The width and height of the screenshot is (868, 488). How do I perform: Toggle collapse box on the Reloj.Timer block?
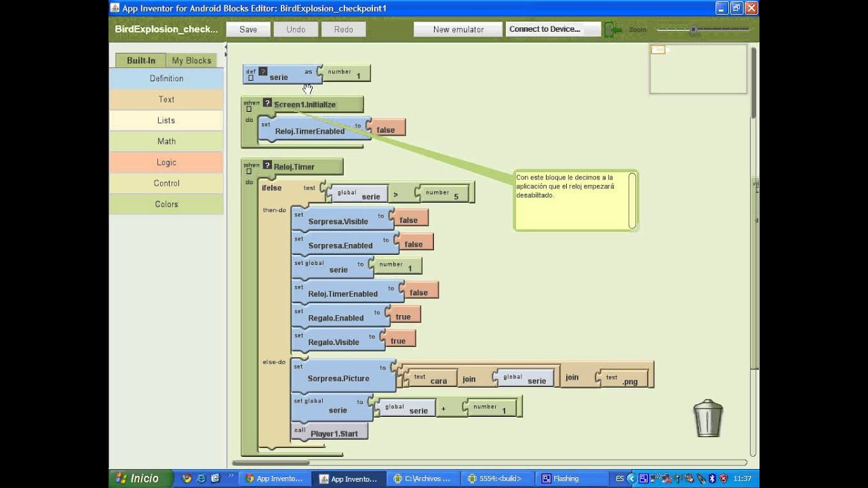tap(248, 171)
